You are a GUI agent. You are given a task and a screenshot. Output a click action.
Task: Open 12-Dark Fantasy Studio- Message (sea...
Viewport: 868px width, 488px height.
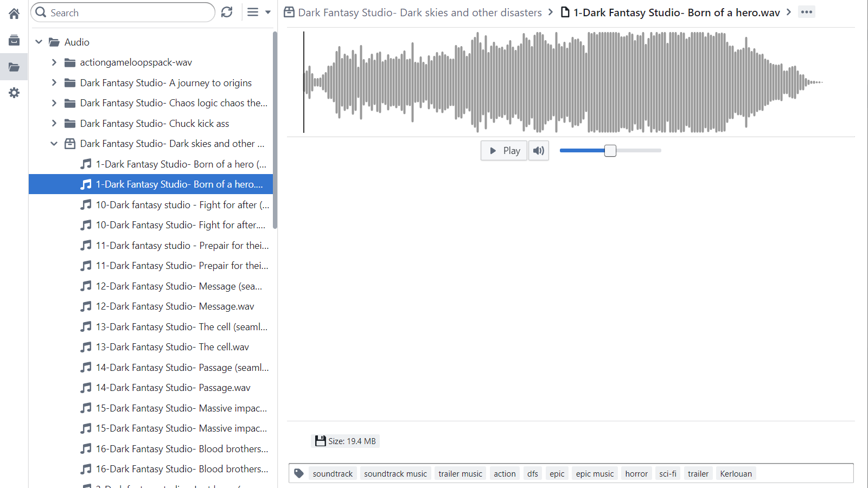click(151, 286)
